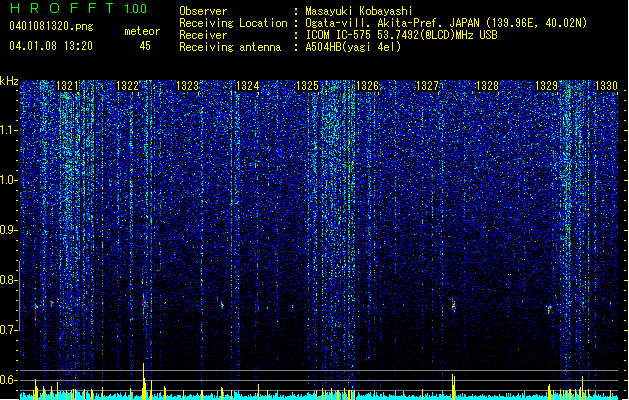Click the meteor count value 45
This screenshot has width=629, height=400.
[145, 46]
